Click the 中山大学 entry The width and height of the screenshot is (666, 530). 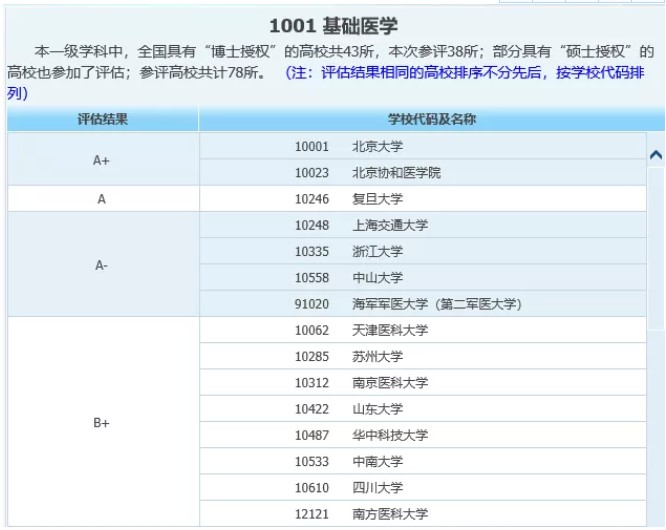[x=377, y=277]
